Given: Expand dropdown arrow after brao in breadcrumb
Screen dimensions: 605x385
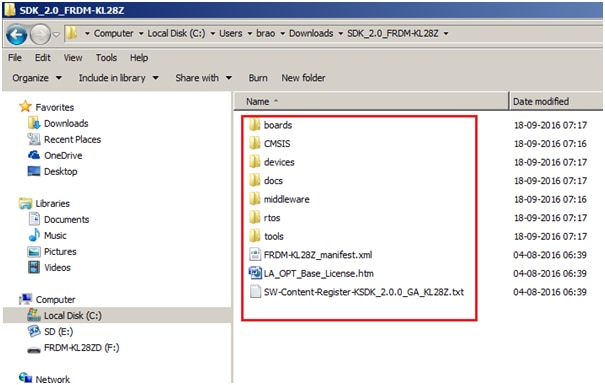Looking at the screenshot, I should (282, 34).
